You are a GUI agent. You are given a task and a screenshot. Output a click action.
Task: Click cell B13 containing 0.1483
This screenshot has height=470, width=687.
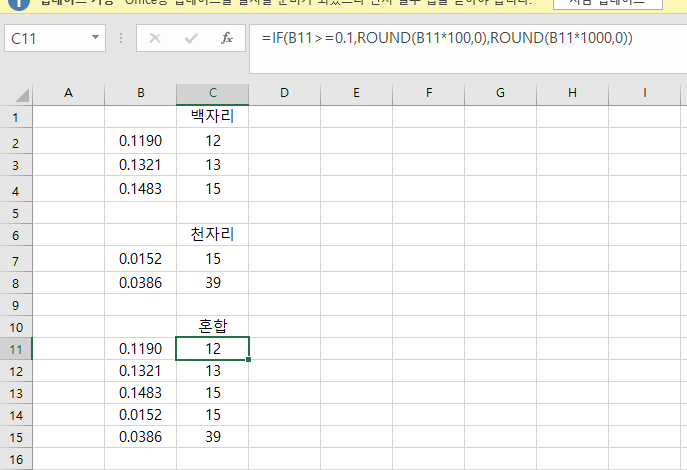(141, 392)
